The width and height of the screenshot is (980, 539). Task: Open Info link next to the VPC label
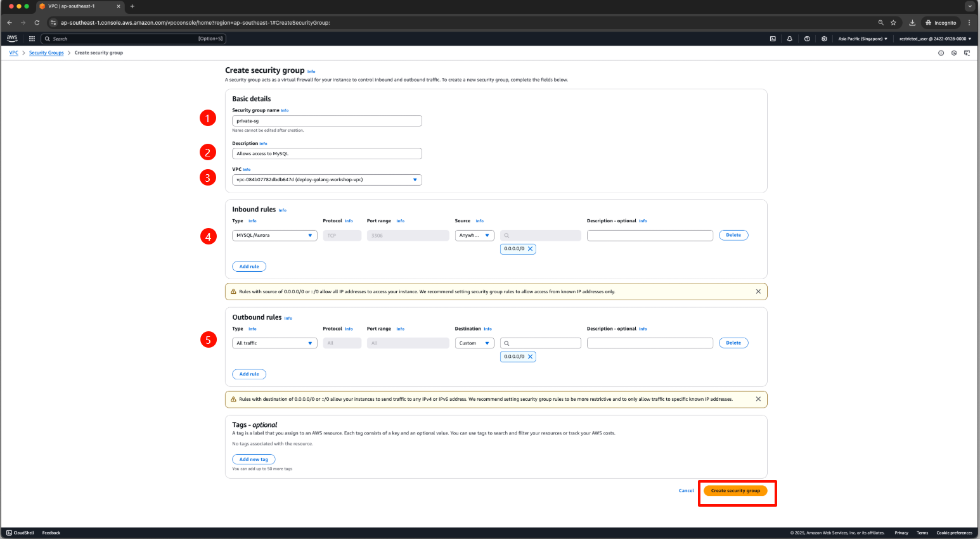(247, 170)
